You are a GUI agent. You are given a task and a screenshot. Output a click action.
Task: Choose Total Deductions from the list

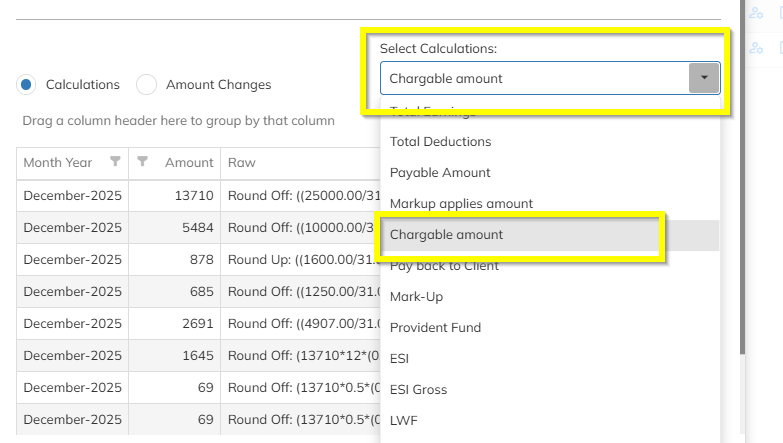click(440, 142)
